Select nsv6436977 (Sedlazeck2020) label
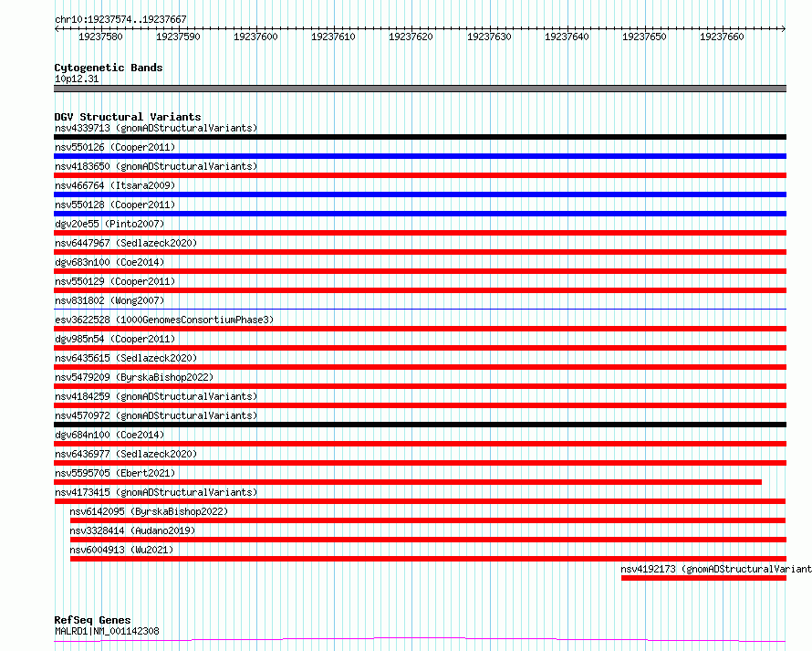The image size is (812, 651). pos(126,454)
